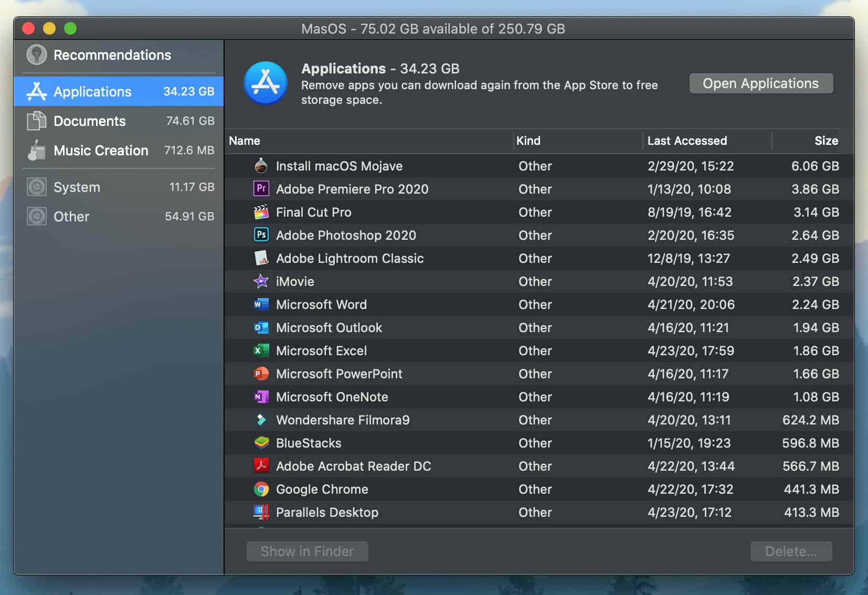Screen dimensions: 868x595
Task: Select the Adobe Photoshop 2020 name text
Action: coord(346,235)
